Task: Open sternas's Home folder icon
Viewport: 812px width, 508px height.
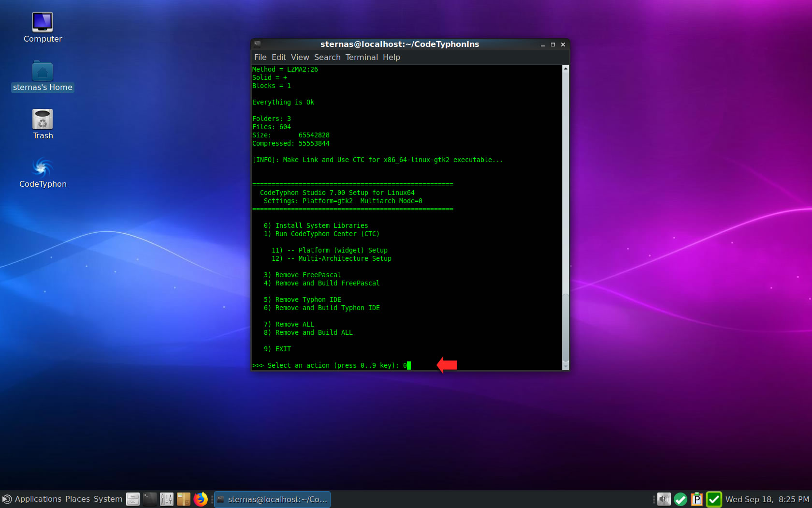Action: (43, 72)
